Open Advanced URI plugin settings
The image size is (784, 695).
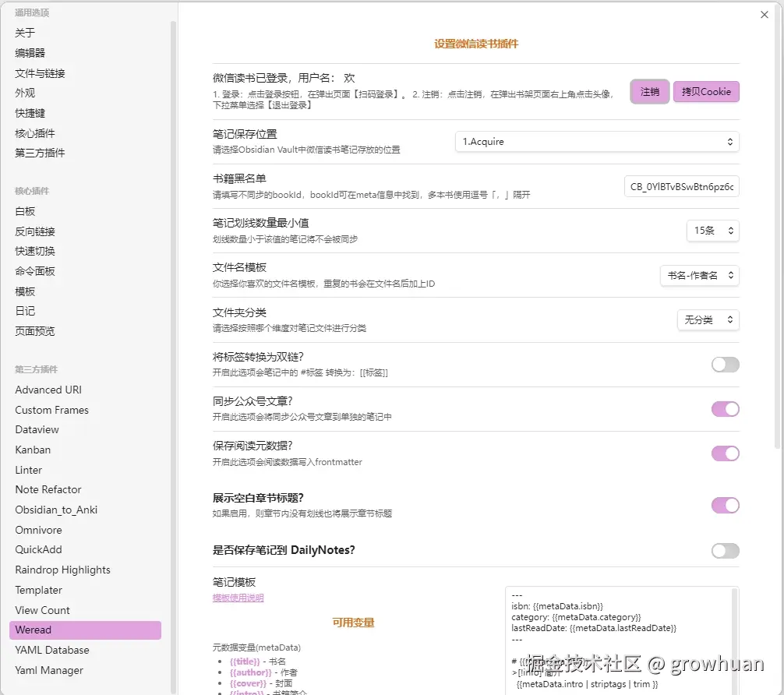[x=48, y=390]
